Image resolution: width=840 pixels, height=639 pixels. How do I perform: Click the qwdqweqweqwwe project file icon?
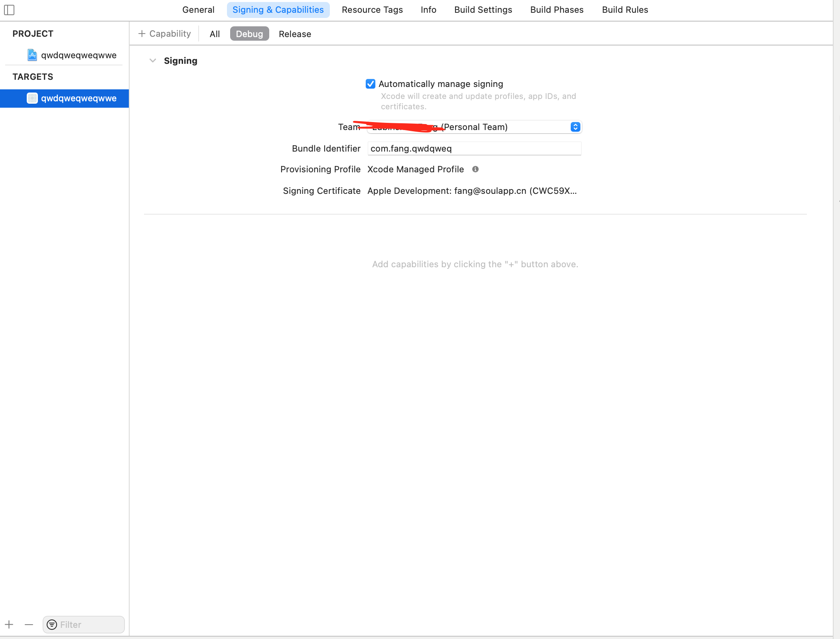(x=32, y=55)
